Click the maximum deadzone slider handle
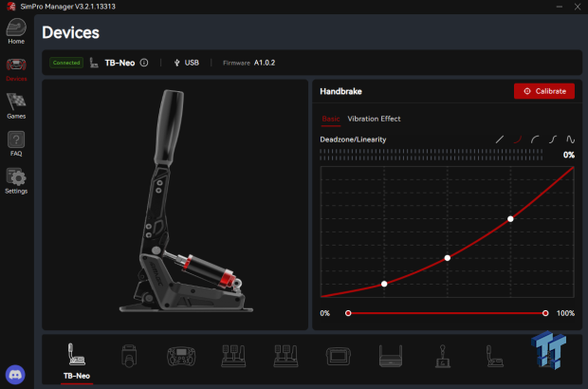 point(545,313)
